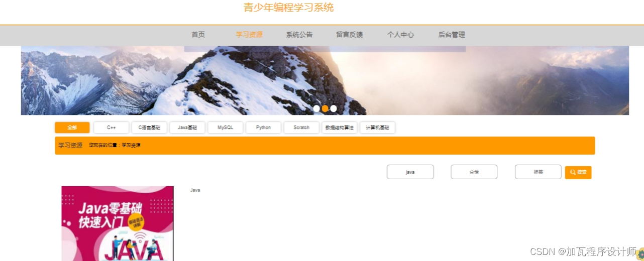Click the 学习资源 breadcrumb heading in orange bar

(x=70, y=146)
